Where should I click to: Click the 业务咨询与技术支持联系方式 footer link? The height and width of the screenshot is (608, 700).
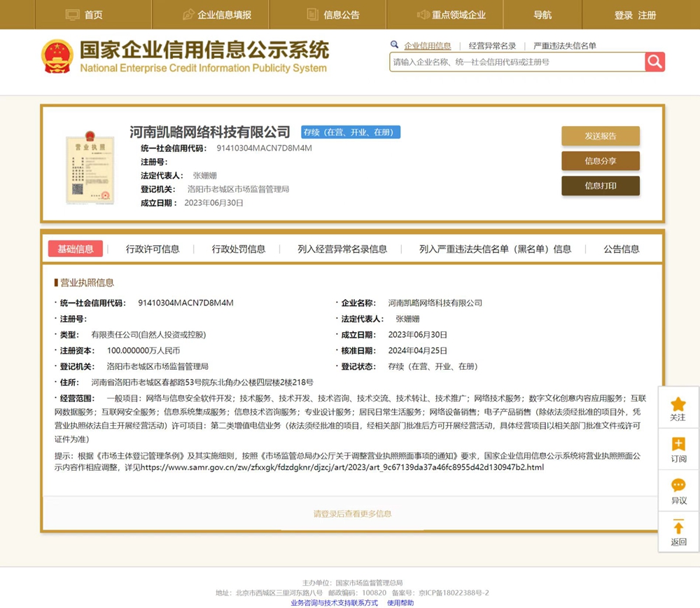pyautogui.click(x=334, y=603)
